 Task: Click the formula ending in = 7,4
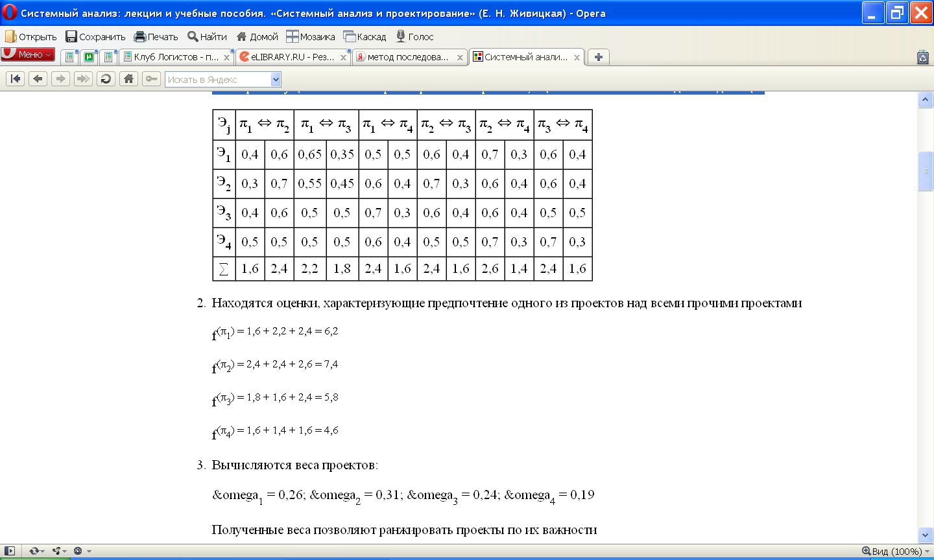point(275,366)
